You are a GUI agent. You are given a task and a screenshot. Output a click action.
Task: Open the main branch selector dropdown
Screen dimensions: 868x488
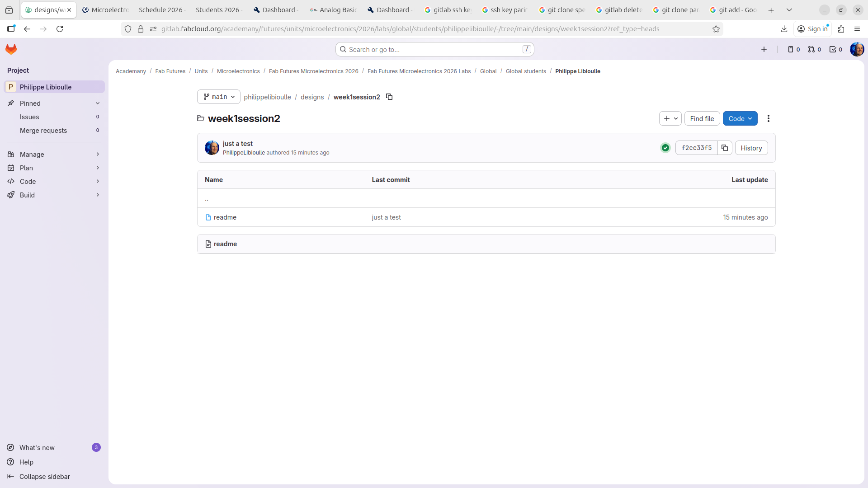tap(219, 97)
